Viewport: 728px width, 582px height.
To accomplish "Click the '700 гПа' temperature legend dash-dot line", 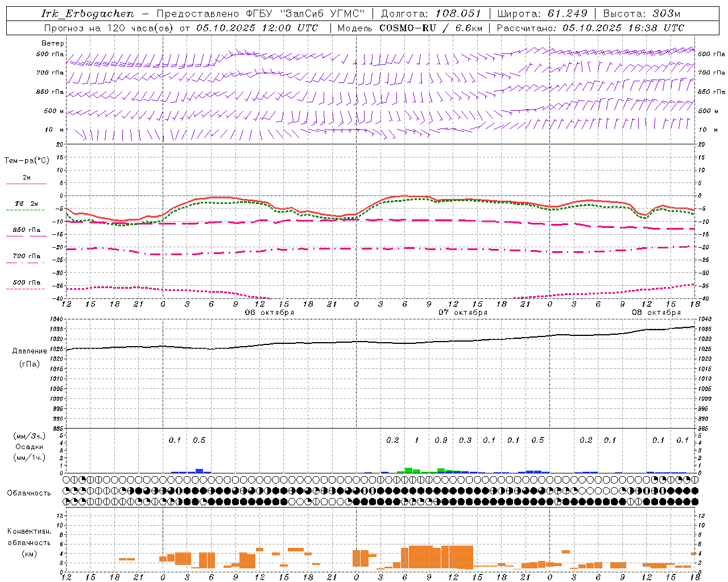I will click(x=25, y=263).
